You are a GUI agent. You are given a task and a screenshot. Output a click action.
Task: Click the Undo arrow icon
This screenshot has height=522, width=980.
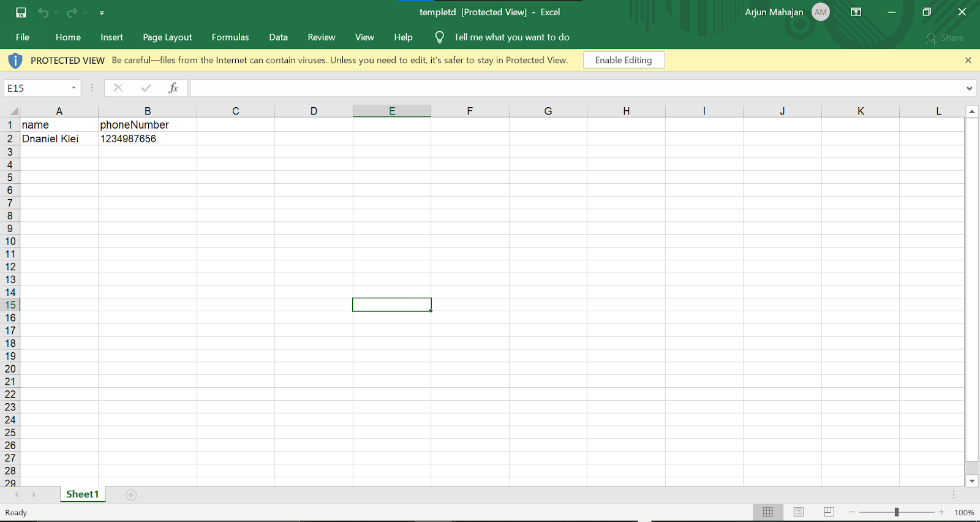click(x=43, y=12)
